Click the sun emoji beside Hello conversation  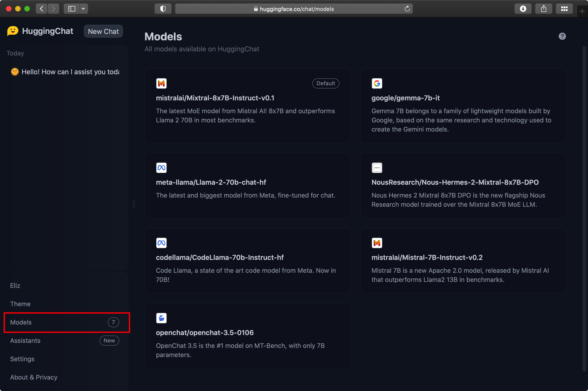(x=15, y=72)
